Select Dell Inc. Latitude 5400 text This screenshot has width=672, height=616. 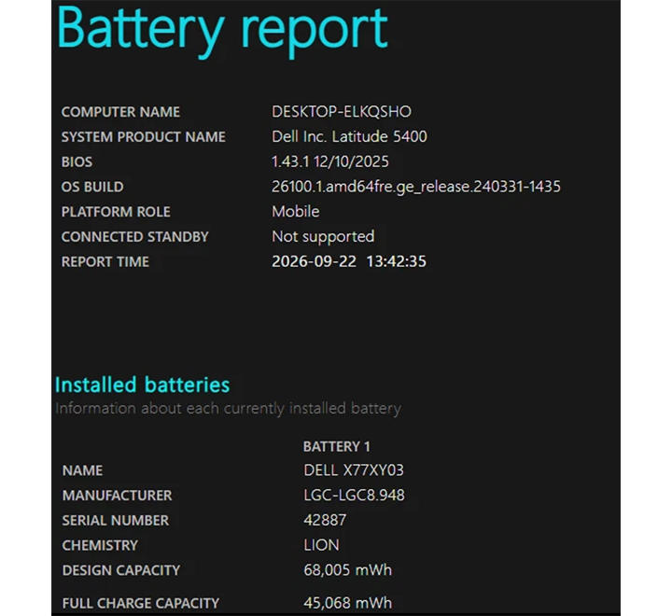(350, 136)
